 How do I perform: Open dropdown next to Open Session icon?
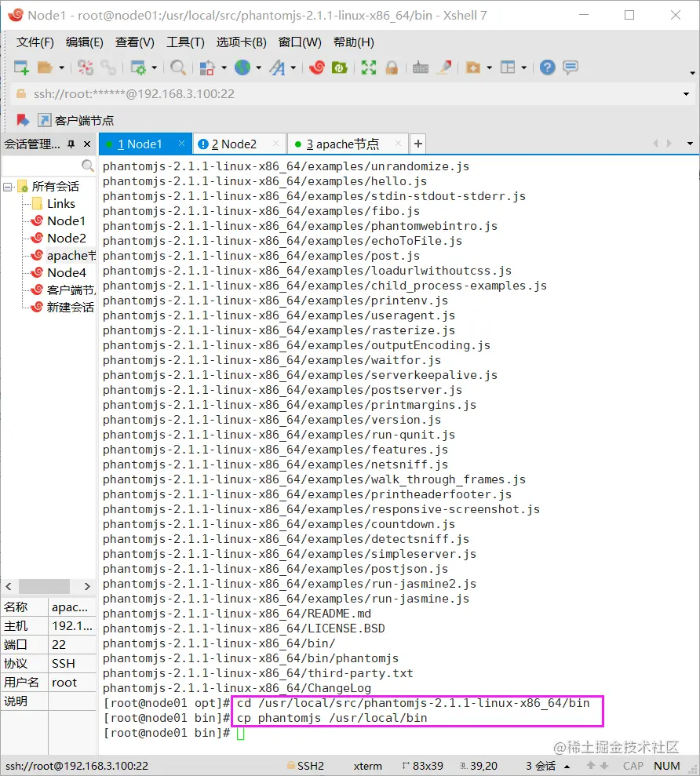coord(62,67)
